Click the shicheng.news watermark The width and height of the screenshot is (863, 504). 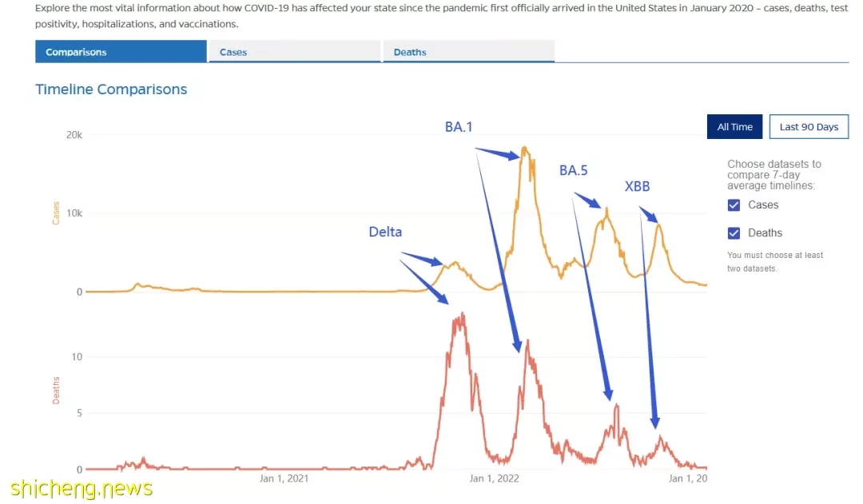point(82,489)
